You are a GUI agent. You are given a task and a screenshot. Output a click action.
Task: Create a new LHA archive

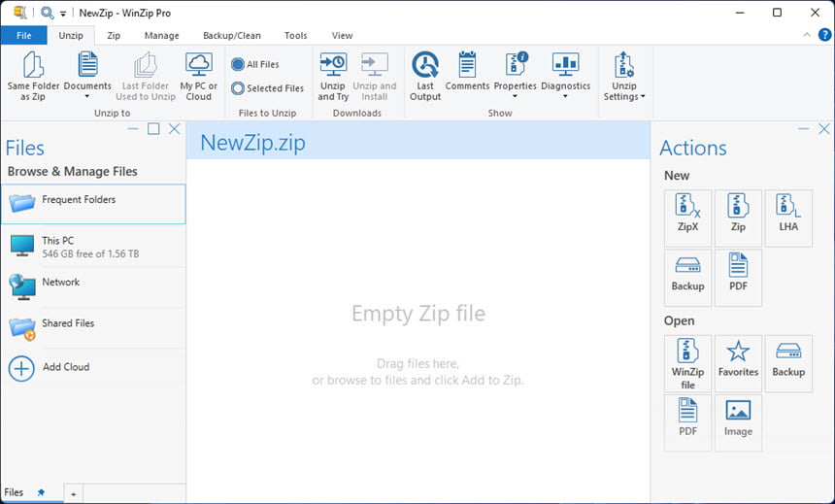788,218
